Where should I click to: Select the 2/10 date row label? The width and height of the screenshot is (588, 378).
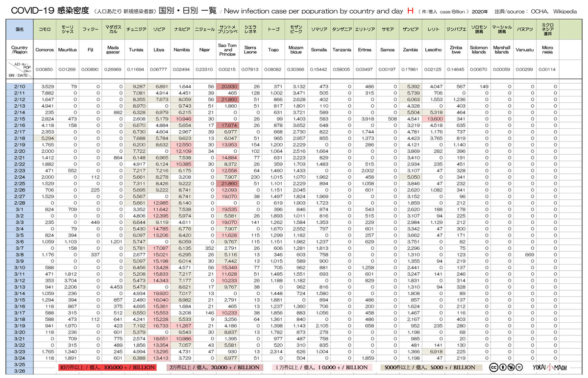tap(20, 87)
